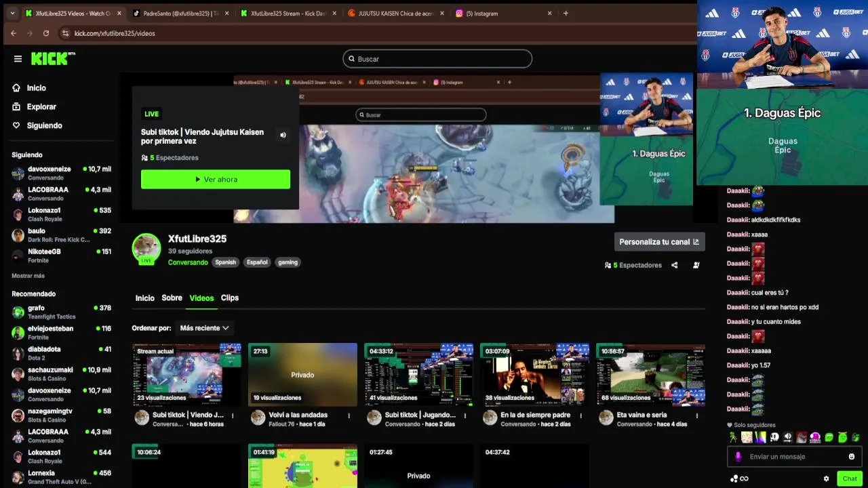Reload the page with the refresh icon

pos(46,33)
